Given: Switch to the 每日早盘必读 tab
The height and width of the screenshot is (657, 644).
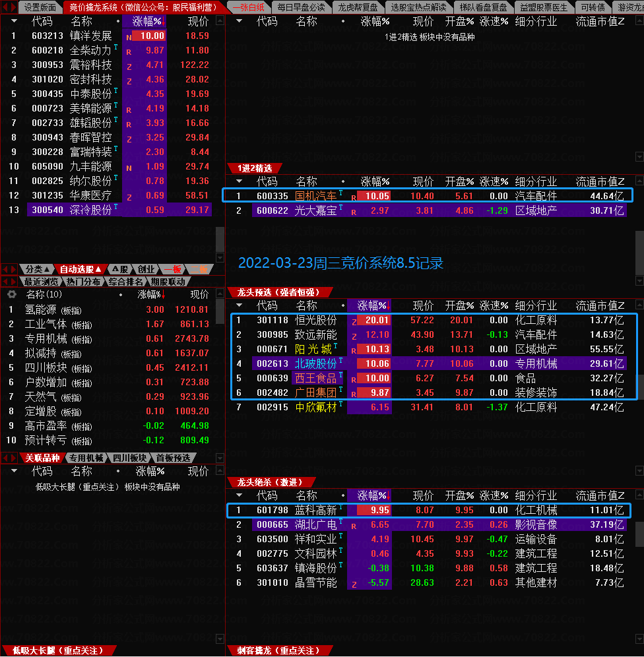Looking at the screenshot, I should tap(300, 7).
